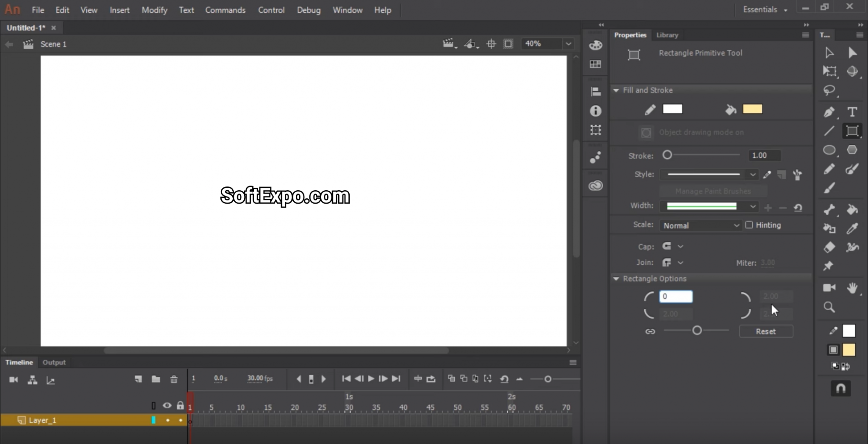Select the Pen tool
Viewport: 868px width, 444px height.
[x=829, y=112]
